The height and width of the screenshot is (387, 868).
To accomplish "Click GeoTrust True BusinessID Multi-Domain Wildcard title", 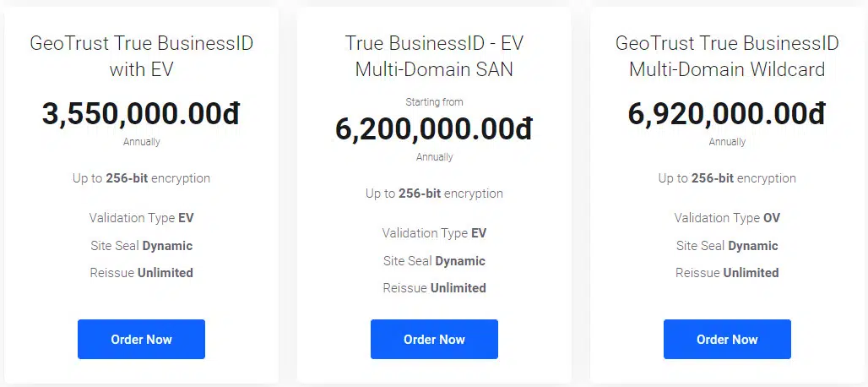I will [x=727, y=56].
